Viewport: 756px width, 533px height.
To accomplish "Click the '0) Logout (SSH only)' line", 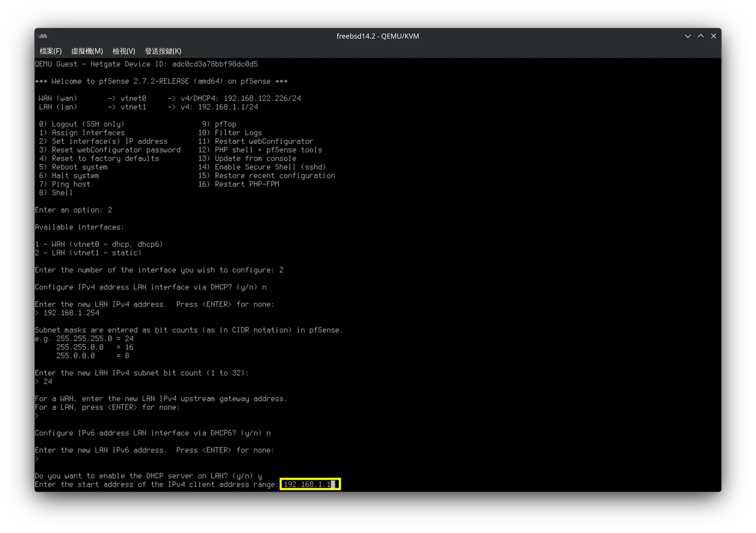I will (82, 124).
